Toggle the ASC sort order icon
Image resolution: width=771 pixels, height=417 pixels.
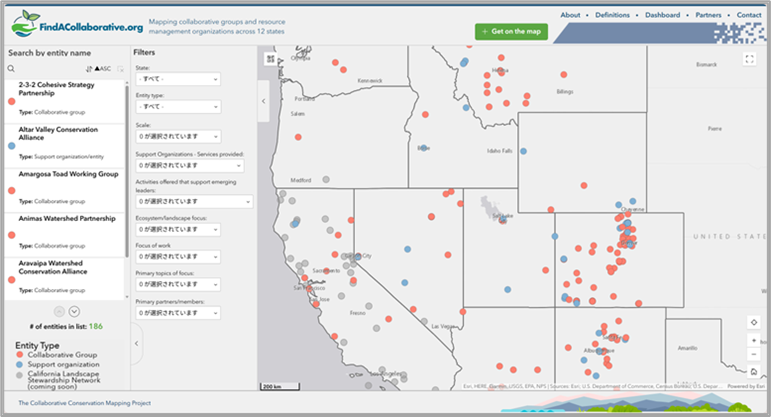click(x=101, y=69)
